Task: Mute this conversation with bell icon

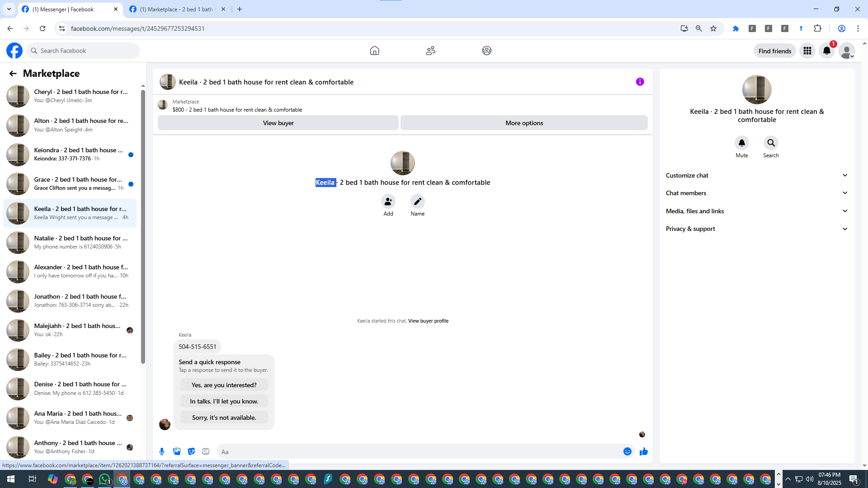Action: (x=741, y=143)
